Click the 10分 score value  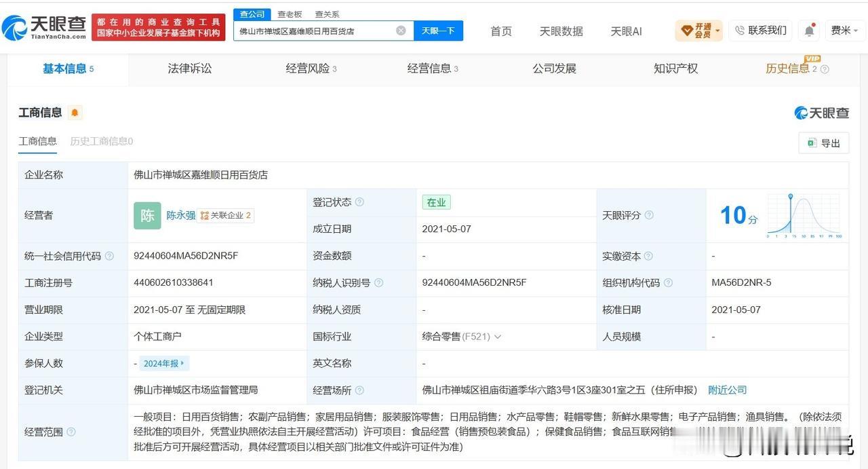[x=738, y=216]
